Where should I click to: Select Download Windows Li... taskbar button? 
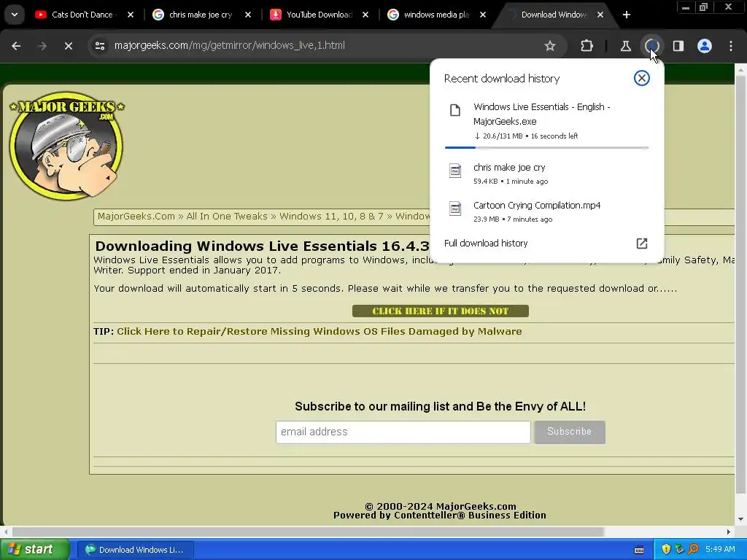coord(135,550)
